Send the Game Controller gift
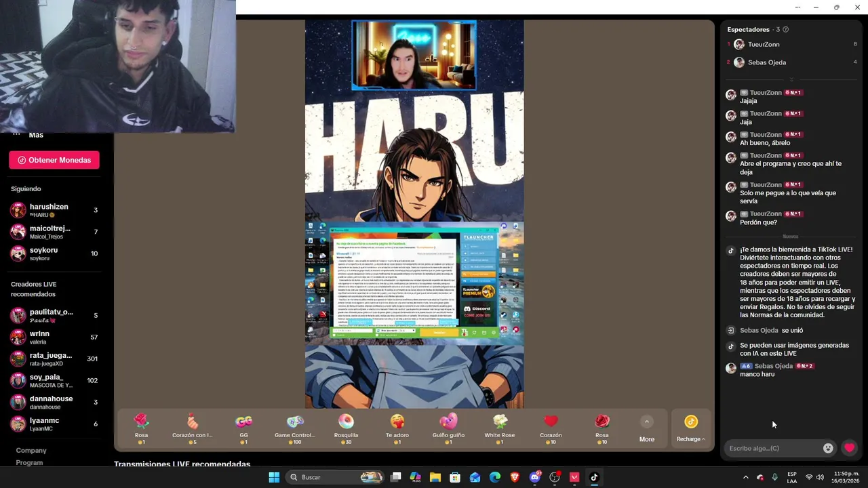Viewport: 868px width, 488px height. point(295,429)
